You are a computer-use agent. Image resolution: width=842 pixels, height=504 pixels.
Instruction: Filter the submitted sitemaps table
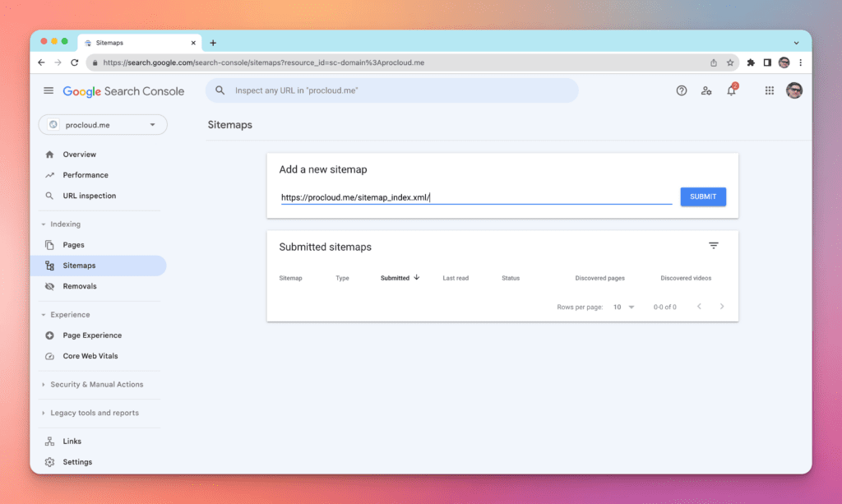714,246
